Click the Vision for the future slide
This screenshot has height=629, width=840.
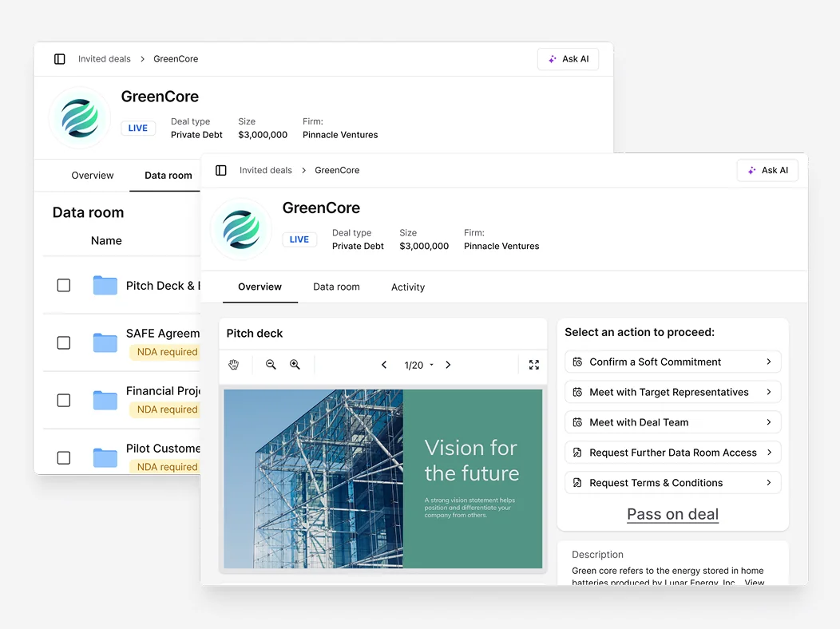click(383, 479)
